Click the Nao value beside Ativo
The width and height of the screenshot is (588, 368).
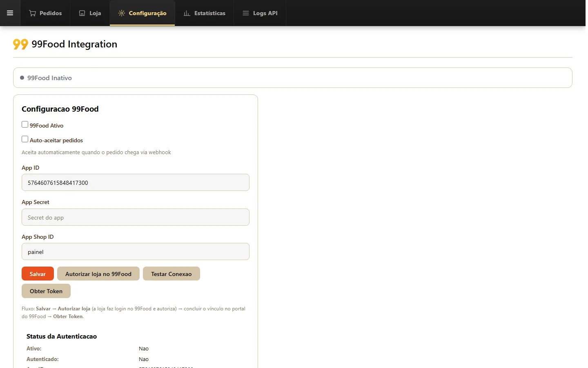(144, 349)
